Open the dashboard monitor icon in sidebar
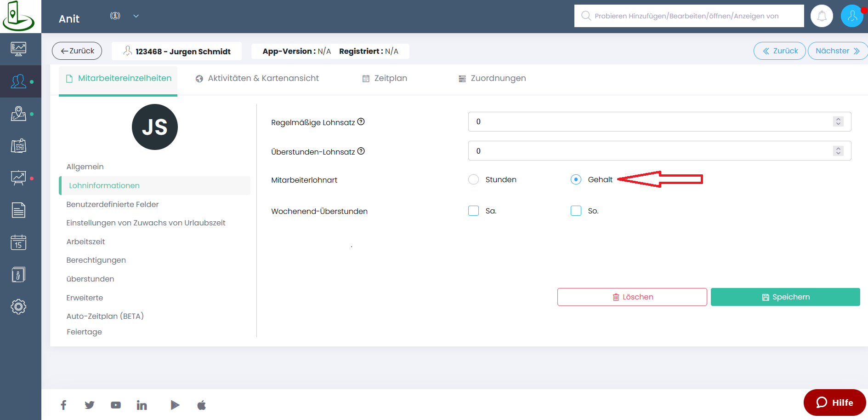The image size is (868, 420). point(18,49)
